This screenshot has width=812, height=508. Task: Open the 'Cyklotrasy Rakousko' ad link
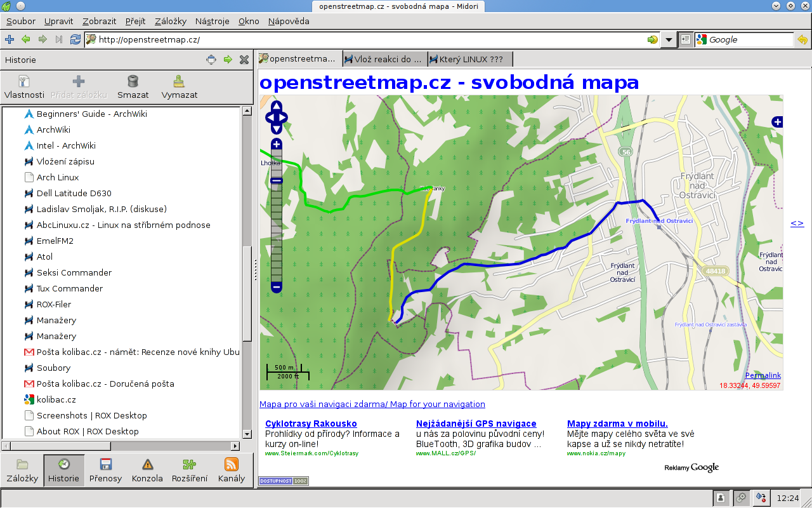click(x=311, y=424)
